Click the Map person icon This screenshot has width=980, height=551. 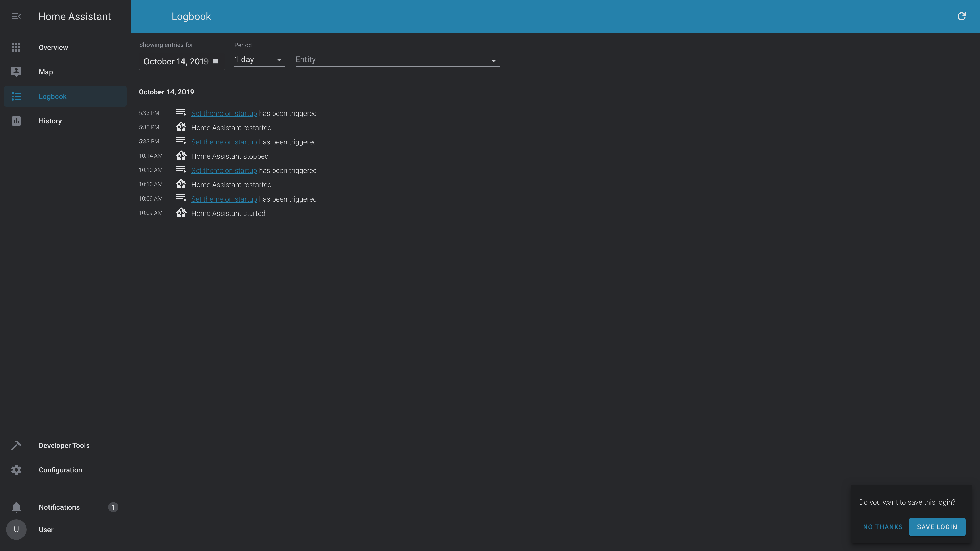(16, 72)
